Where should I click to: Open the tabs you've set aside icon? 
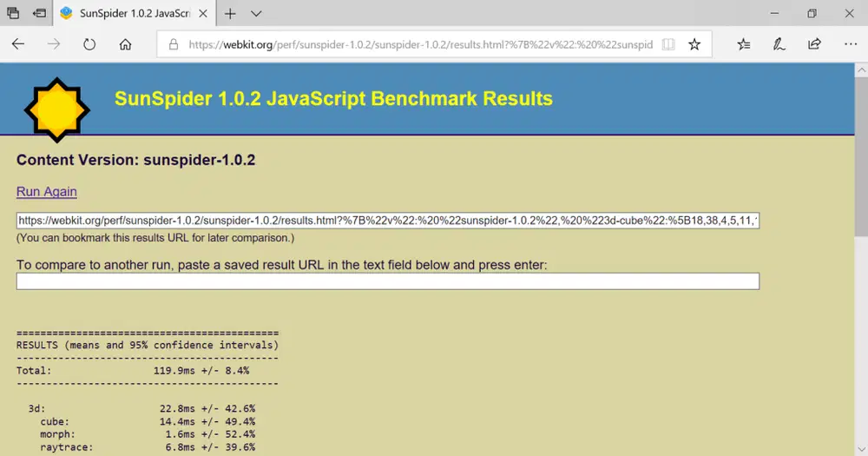13,13
